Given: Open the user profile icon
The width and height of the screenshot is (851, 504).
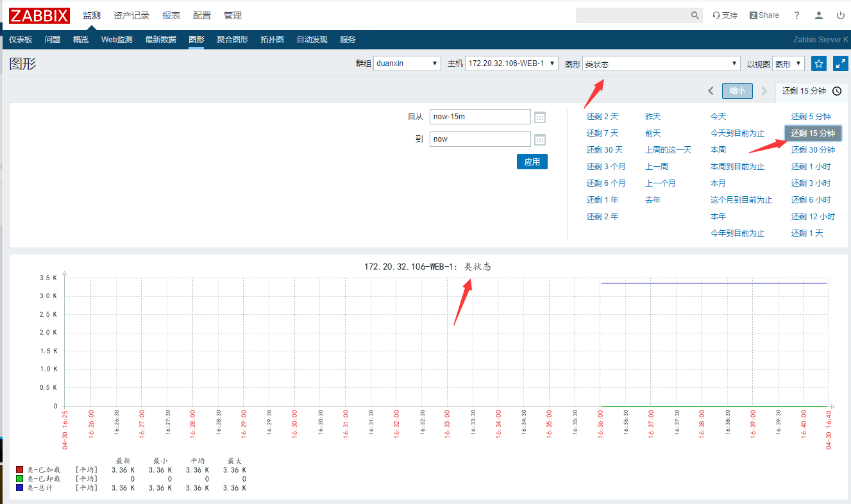Looking at the screenshot, I should 819,15.
